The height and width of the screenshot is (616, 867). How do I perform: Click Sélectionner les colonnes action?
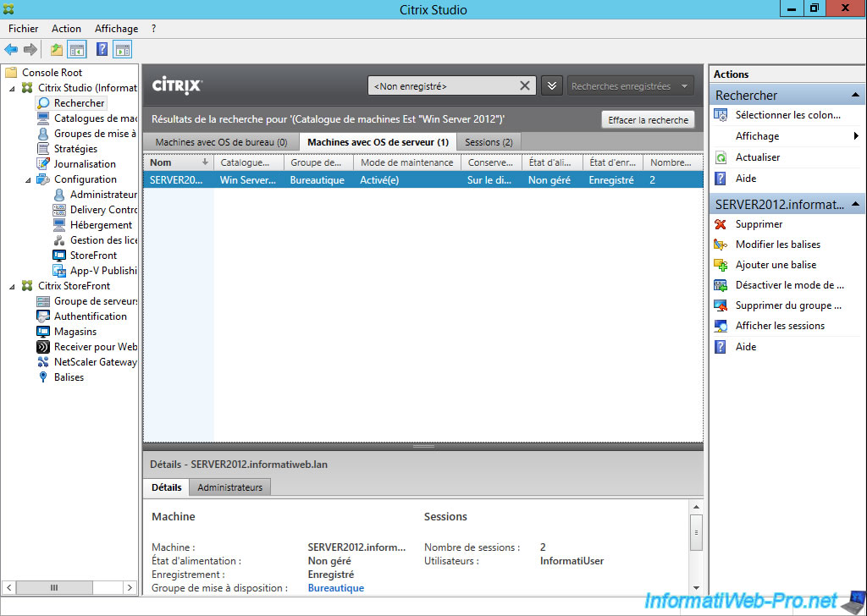coord(787,115)
